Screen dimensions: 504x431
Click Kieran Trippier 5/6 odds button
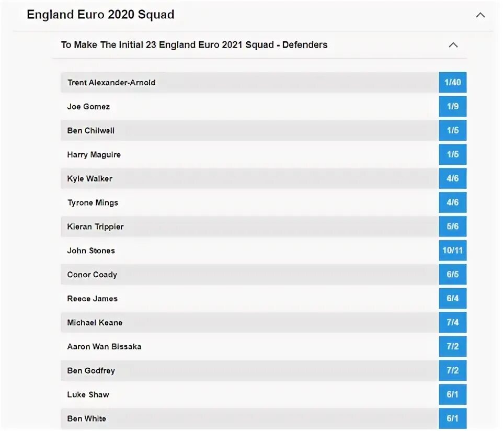pyautogui.click(x=452, y=226)
